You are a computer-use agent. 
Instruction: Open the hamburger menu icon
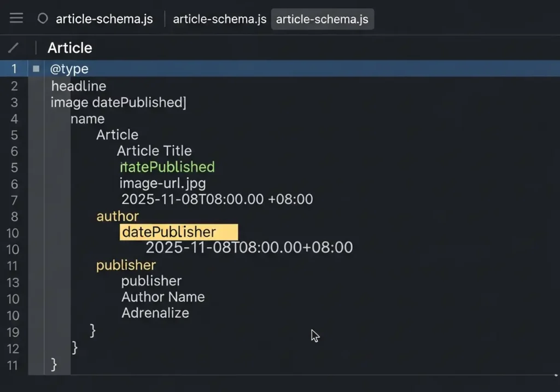pyautogui.click(x=16, y=19)
